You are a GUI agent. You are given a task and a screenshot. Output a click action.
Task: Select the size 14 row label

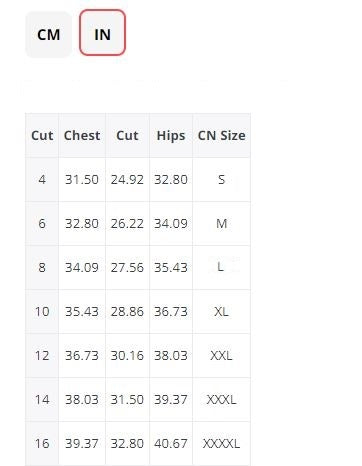42,400
